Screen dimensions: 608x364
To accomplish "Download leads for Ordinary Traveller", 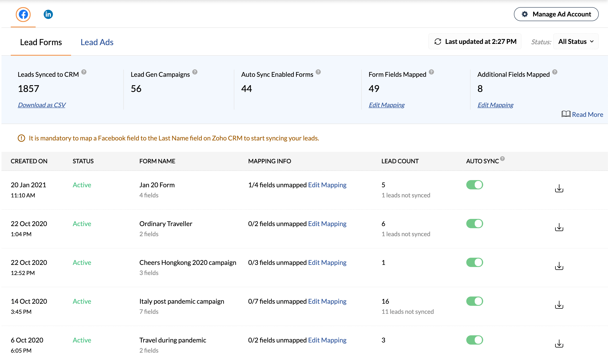I will pyautogui.click(x=559, y=227).
